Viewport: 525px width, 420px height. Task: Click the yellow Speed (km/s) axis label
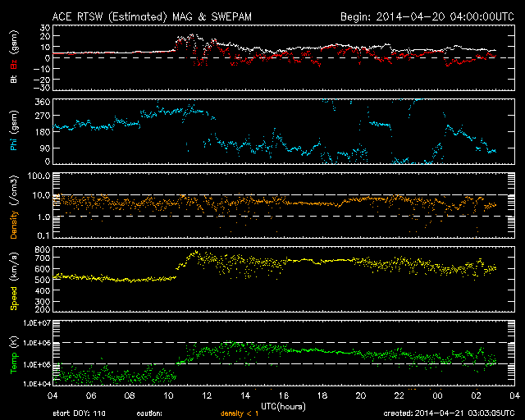coord(12,277)
